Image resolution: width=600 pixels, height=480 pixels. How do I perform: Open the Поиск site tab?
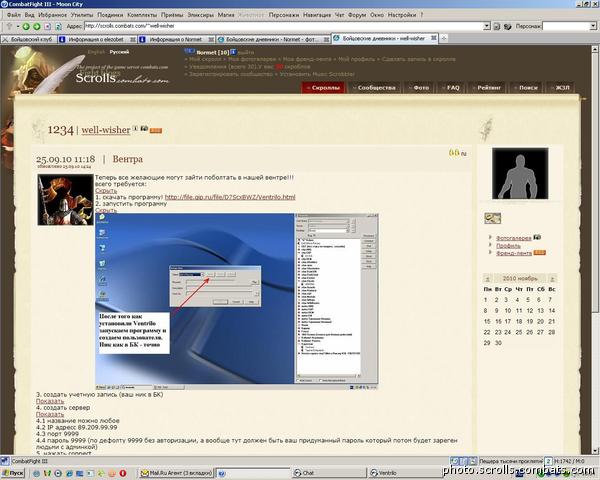click(x=526, y=88)
